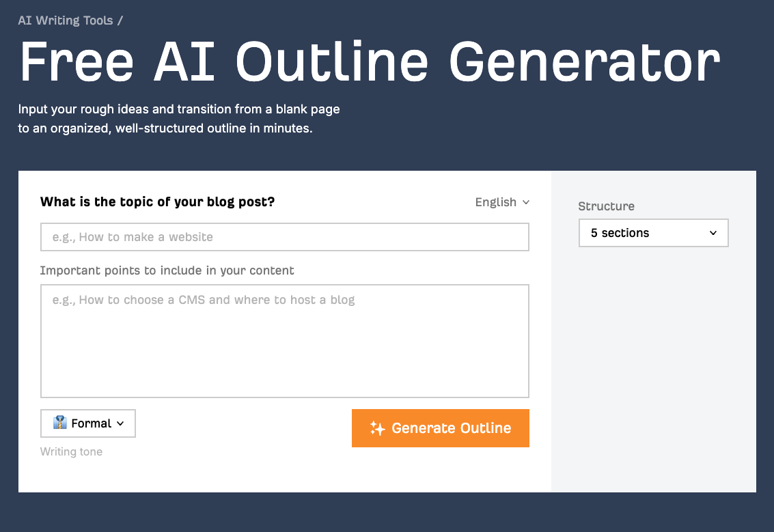Viewport: 774px width, 532px height.
Task: Click into the Important points text area
Action: (285, 341)
